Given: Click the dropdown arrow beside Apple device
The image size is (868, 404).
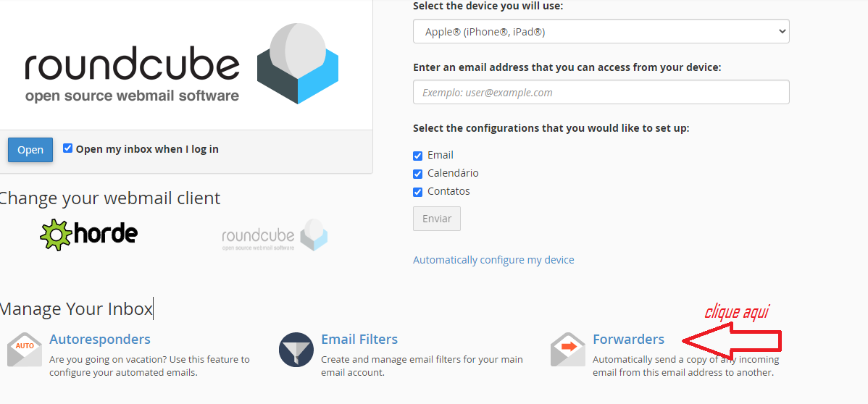Looking at the screenshot, I should coord(783,32).
